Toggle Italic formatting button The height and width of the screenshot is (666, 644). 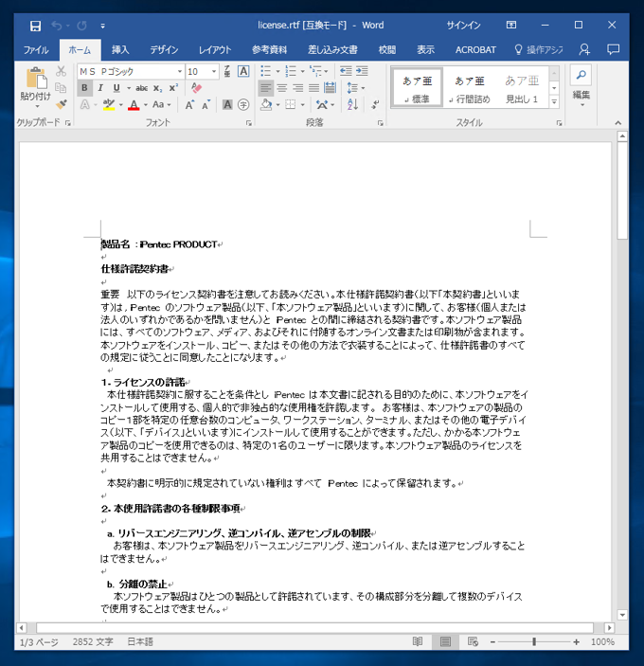tap(100, 88)
